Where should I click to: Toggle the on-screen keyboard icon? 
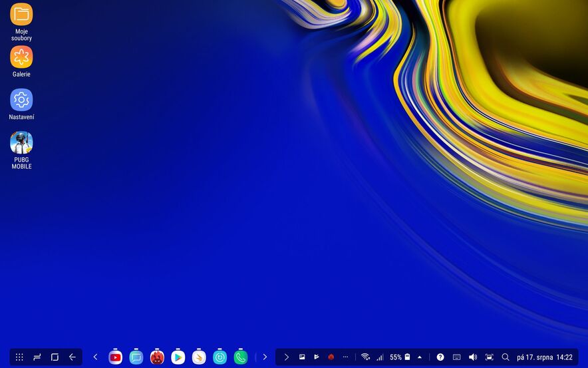(x=456, y=357)
